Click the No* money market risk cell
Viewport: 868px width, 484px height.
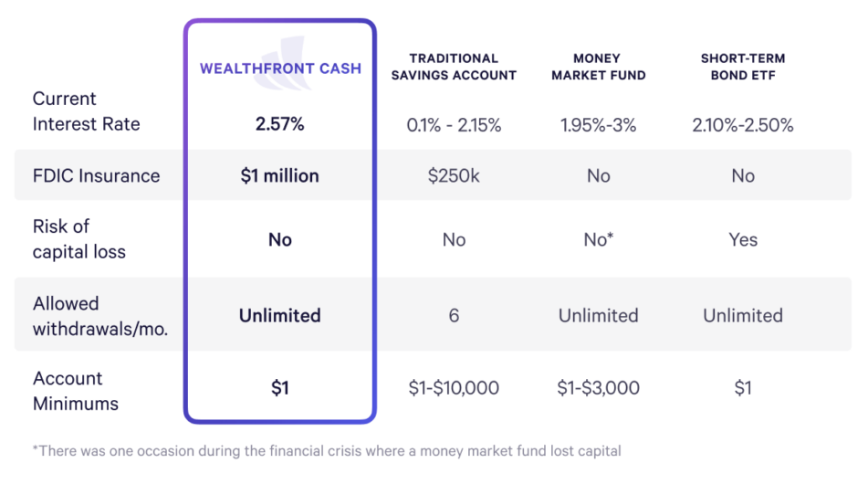[x=598, y=239]
